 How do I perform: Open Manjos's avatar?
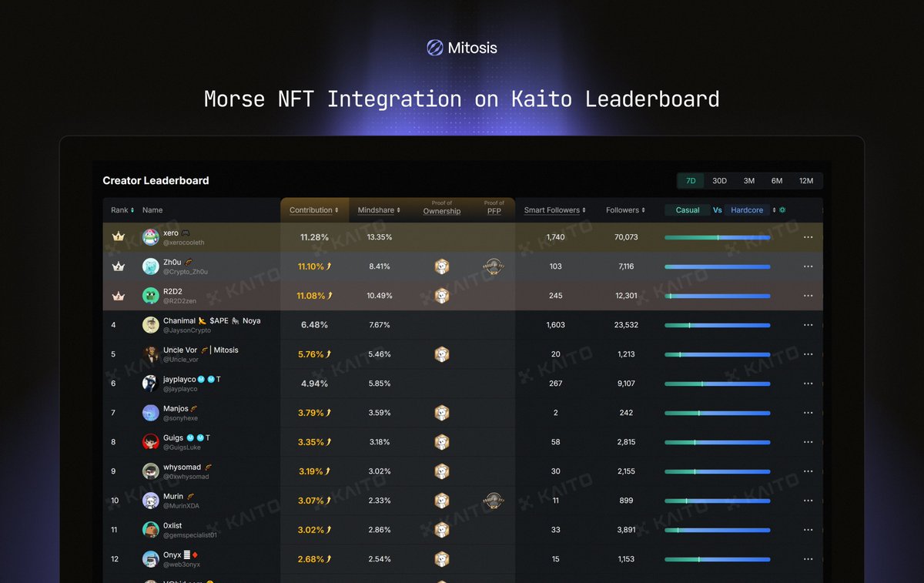click(151, 413)
